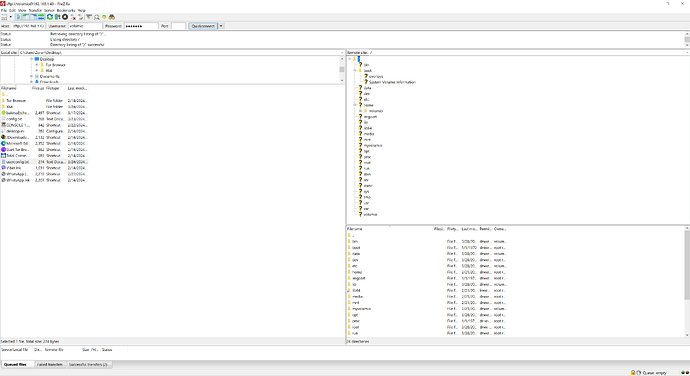Select the imgpart folder in remote tree
Image resolution: width=690 pixels, height=376 pixels.
coord(370,117)
